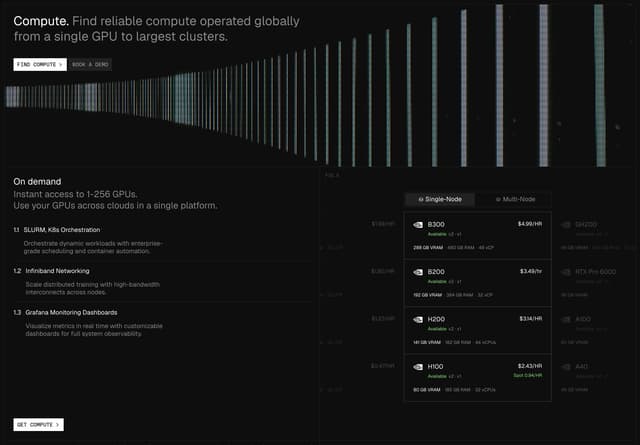Click the Book a Demo button
The height and width of the screenshot is (445, 640).
[x=90, y=65]
